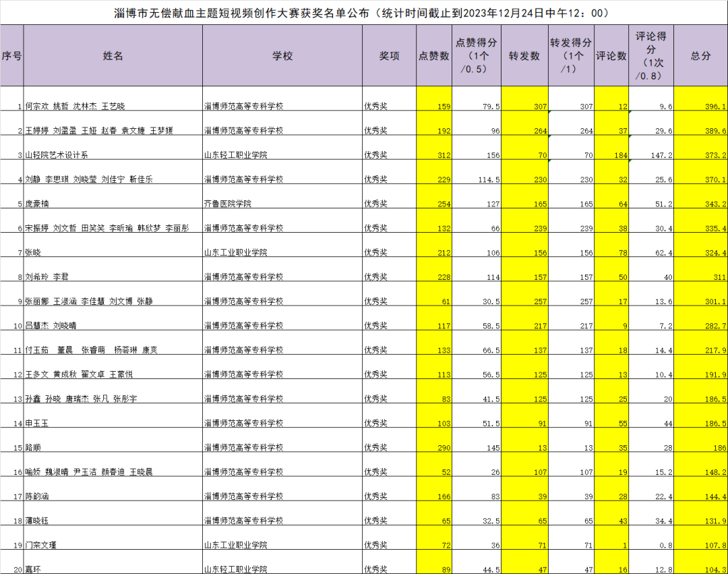Select total score 148.2
The height and width of the screenshot is (574, 728).
pyautogui.click(x=700, y=465)
